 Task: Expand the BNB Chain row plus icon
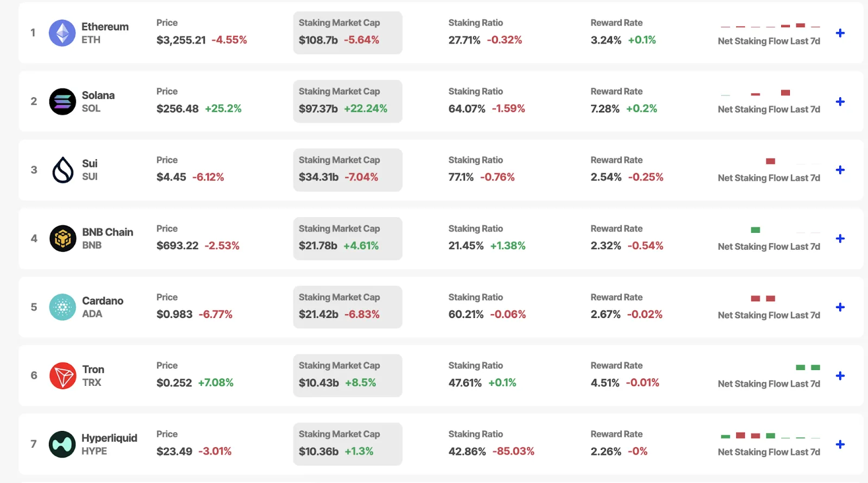click(x=840, y=238)
